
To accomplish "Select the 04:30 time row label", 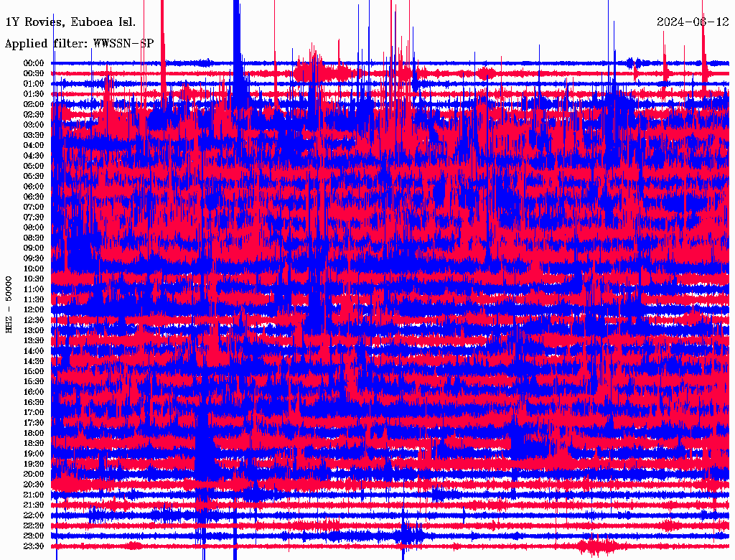I will 34,155.
